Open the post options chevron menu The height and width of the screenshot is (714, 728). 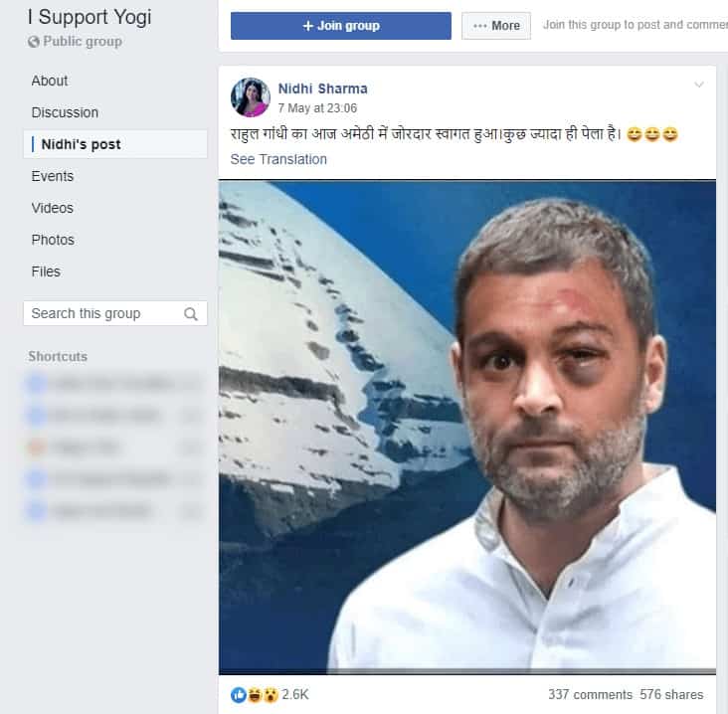[699, 85]
